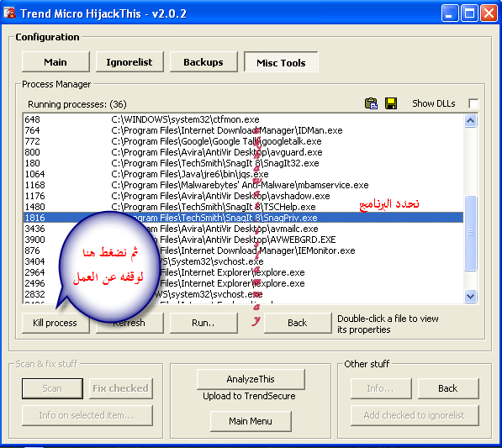This screenshot has height=448, width=502.
Task: Maximize the HijackThis window
Action: [469, 13]
